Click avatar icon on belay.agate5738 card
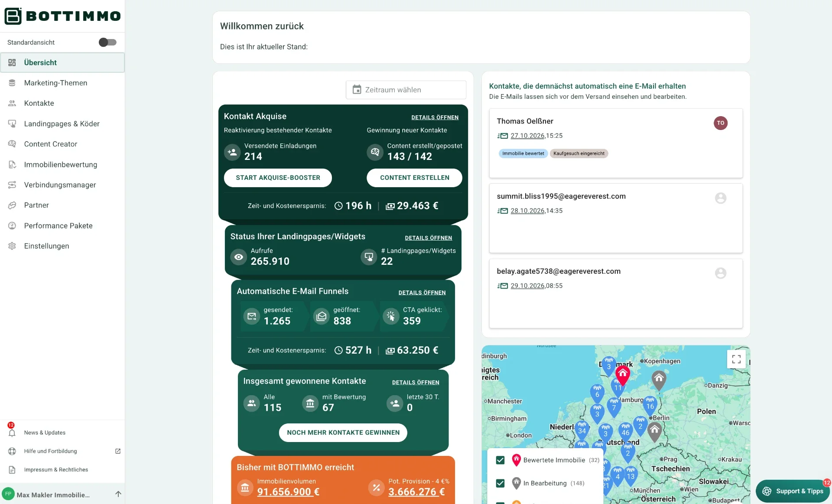This screenshot has width=832, height=504. [x=720, y=273]
